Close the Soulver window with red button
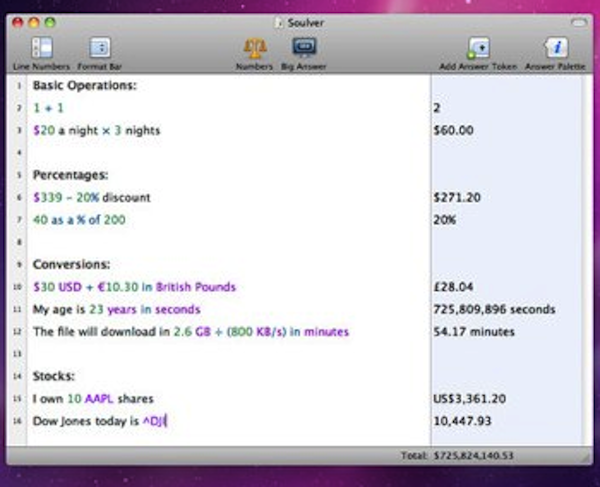 click(18, 23)
